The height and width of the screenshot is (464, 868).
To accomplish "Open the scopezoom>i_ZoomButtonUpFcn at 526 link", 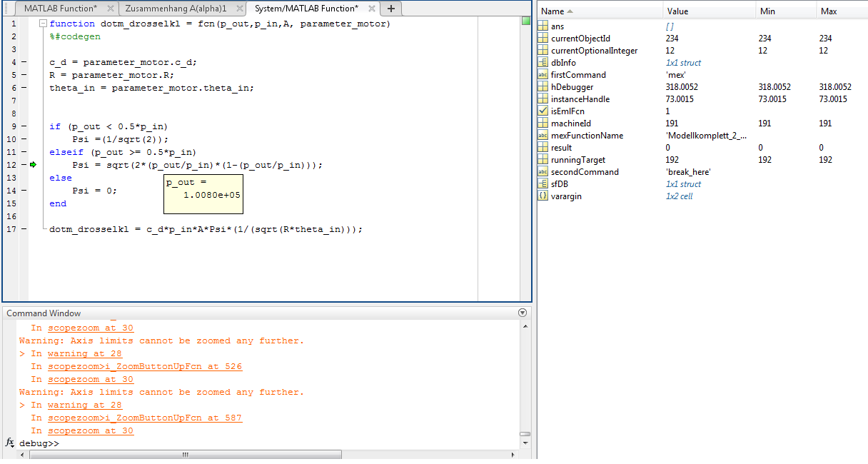I will 145,367.
